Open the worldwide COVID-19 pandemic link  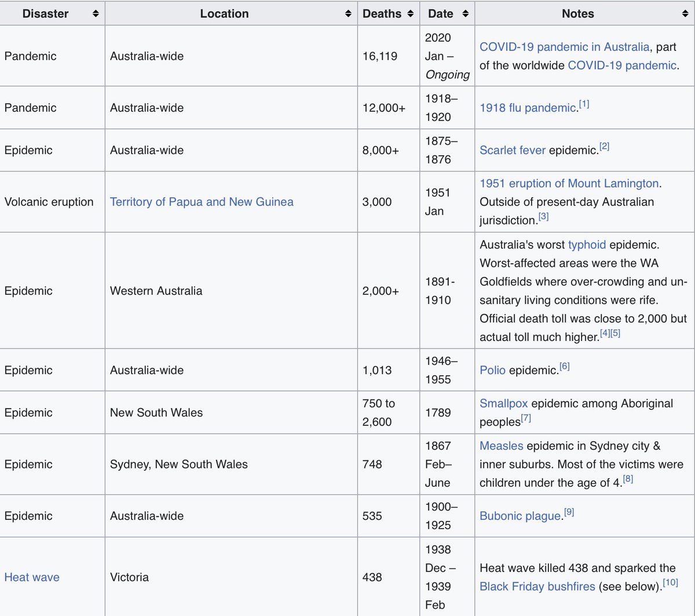621,65
